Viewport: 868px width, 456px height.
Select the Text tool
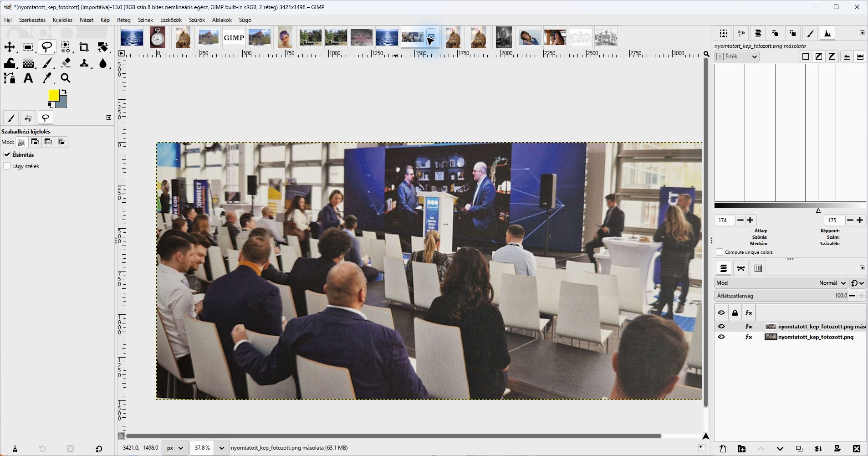pyautogui.click(x=28, y=78)
